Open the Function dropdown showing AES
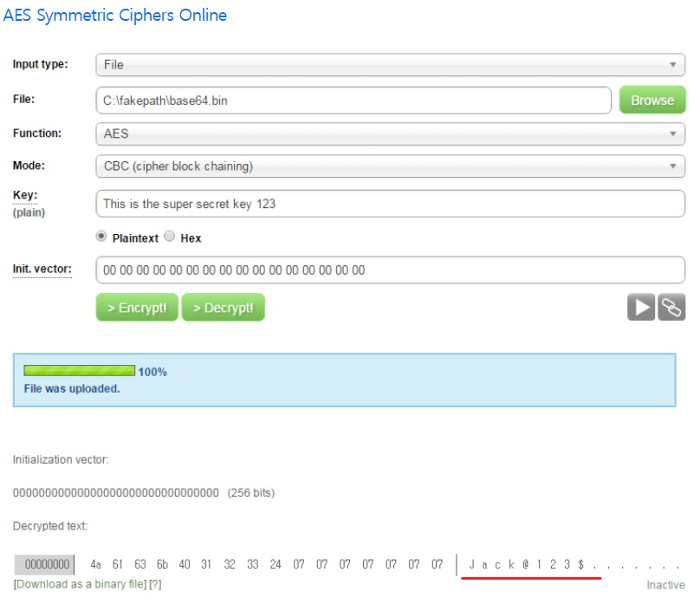 (390, 133)
